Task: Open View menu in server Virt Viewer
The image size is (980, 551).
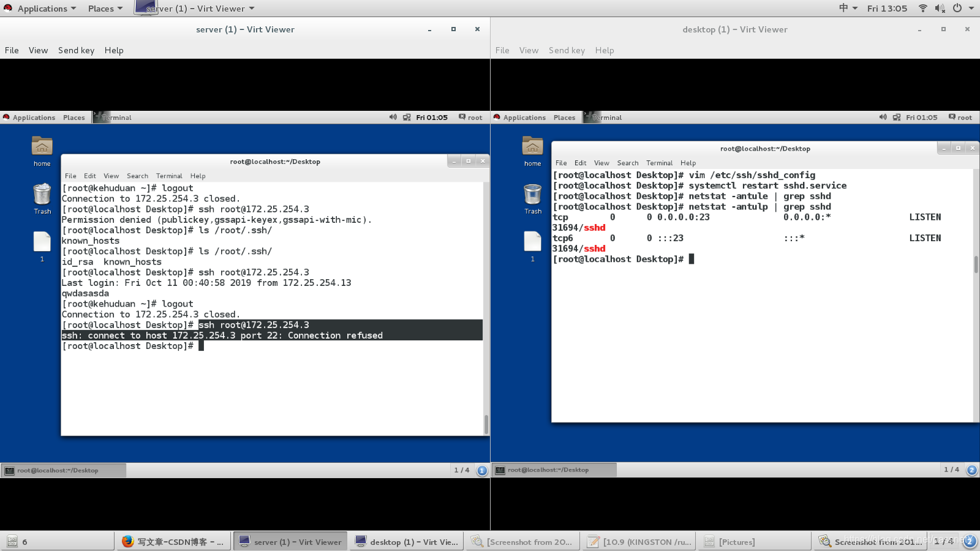Action: click(38, 50)
